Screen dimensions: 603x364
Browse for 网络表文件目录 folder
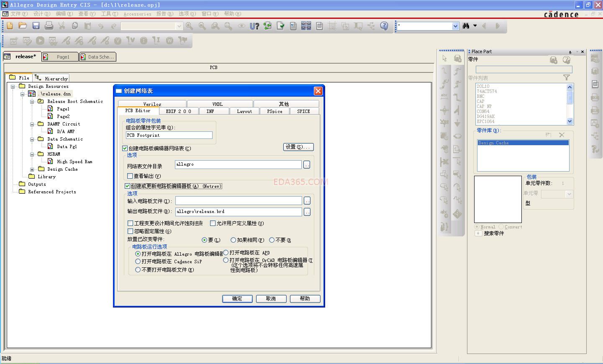pyautogui.click(x=307, y=165)
